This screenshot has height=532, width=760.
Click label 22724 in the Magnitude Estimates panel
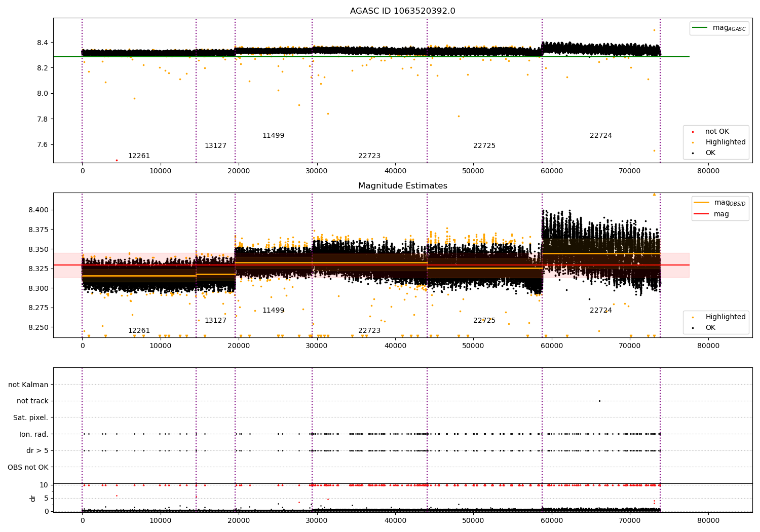click(601, 310)
